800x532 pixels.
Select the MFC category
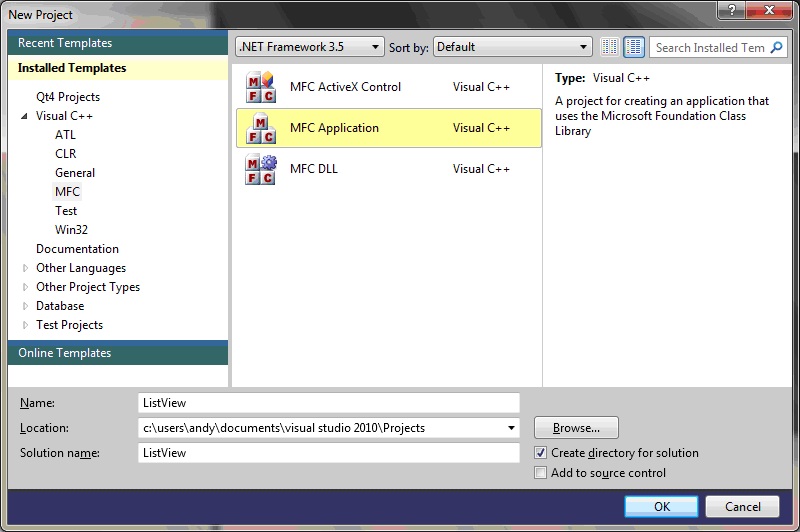[x=67, y=192]
